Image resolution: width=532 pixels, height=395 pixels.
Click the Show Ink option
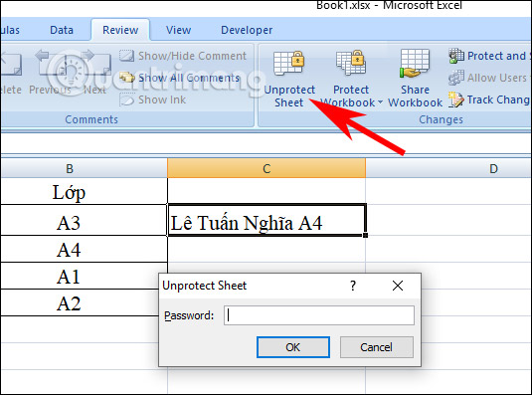153,99
